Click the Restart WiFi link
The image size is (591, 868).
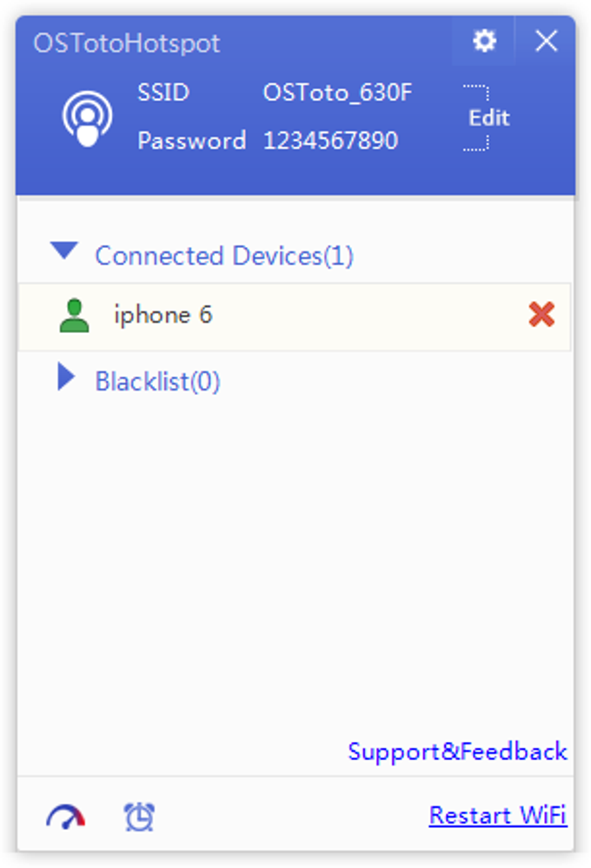click(x=497, y=816)
